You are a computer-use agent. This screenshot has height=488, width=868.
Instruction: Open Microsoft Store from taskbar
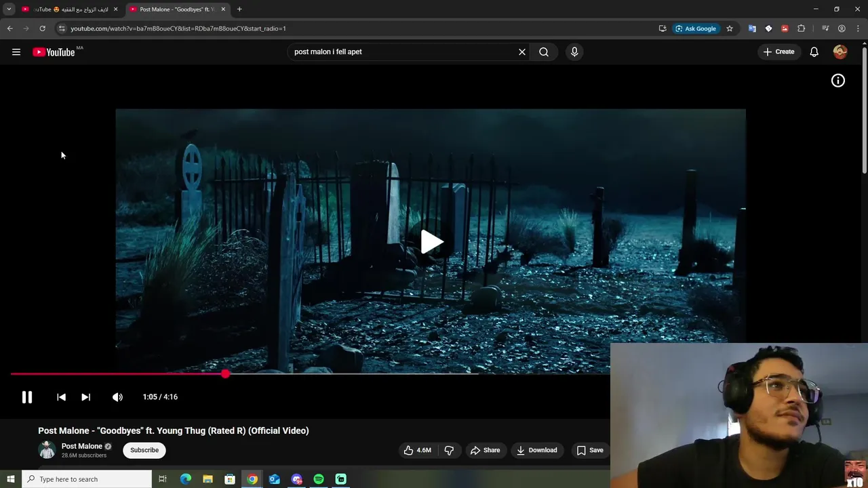click(x=230, y=479)
